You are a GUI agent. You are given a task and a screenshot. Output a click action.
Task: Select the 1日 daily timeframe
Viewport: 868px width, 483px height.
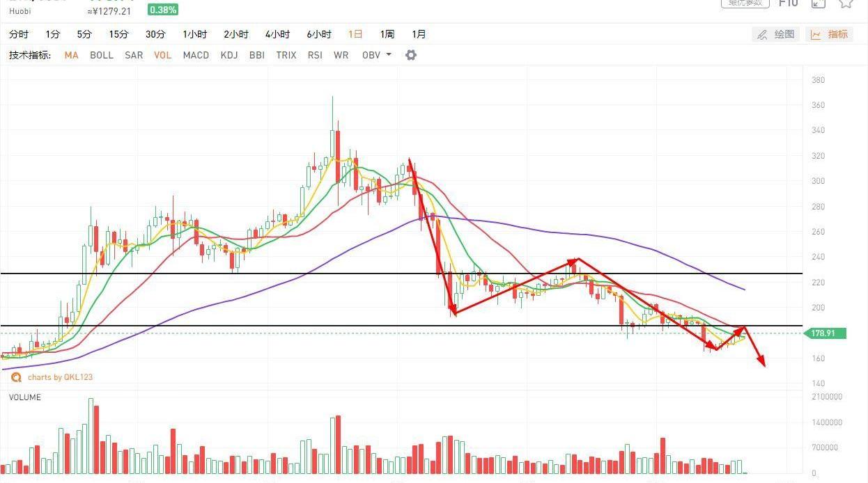click(x=355, y=34)
